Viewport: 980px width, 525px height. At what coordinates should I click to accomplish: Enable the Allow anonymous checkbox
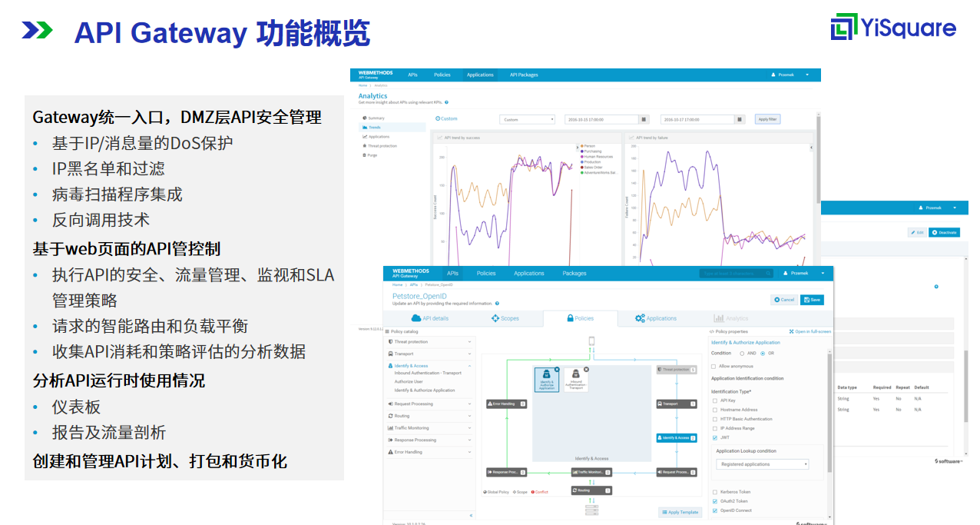(714, 367)
